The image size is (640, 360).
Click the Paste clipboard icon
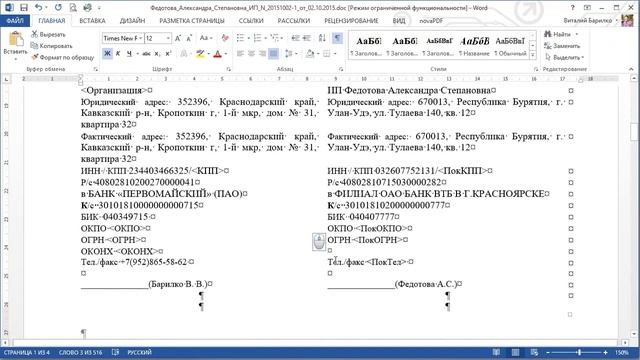point(16,39)
